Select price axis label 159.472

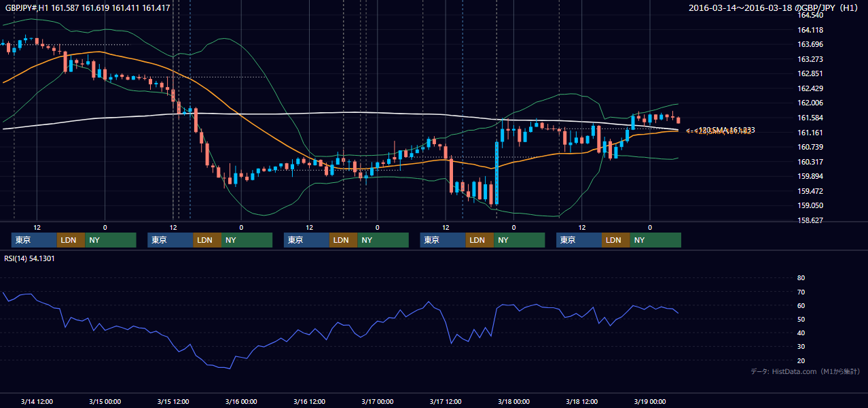point(810,191)
